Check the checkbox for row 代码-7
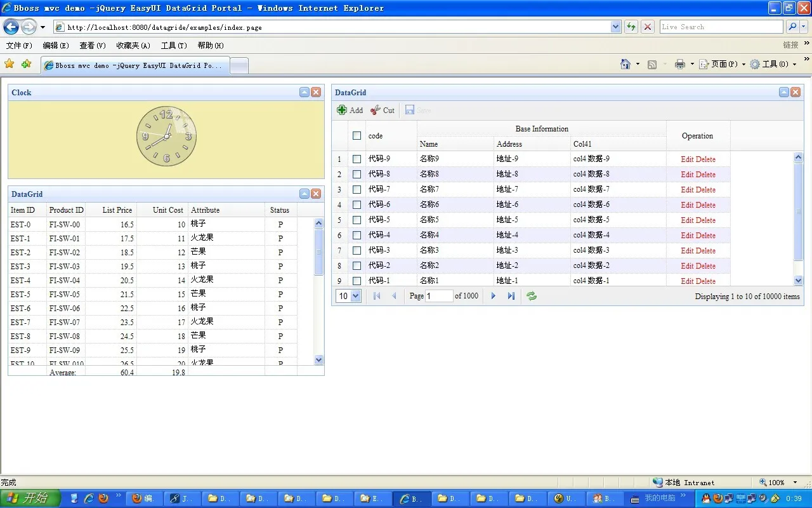This screenshot has width=812, height=508. [357, 189]
